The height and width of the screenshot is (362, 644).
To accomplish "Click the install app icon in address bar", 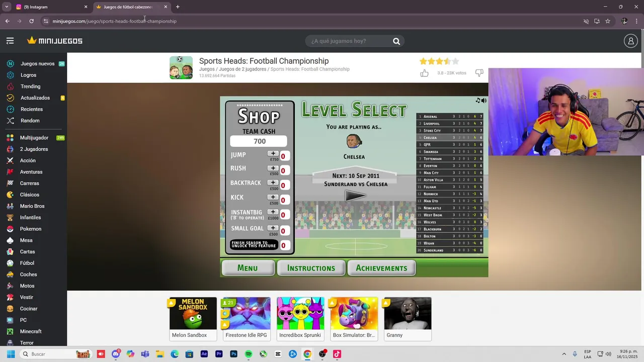I will (x=597, y=21).
